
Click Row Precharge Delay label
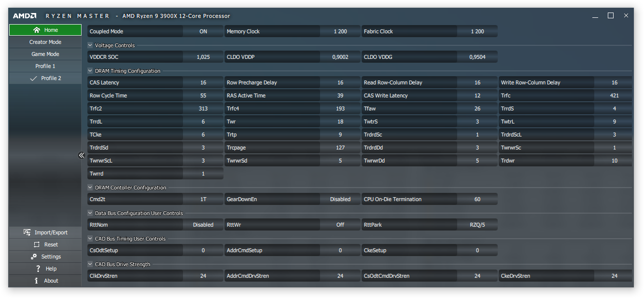click(x=252, y=82)
